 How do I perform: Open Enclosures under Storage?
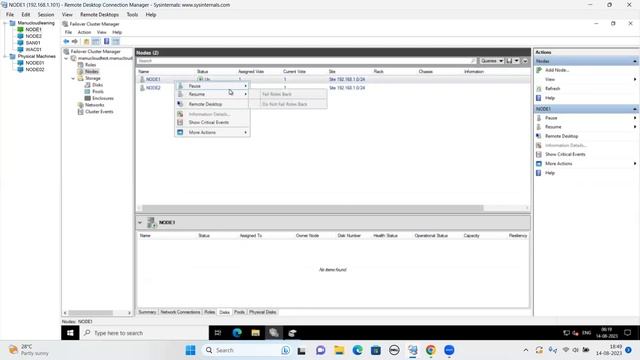[x=102, y=98]
